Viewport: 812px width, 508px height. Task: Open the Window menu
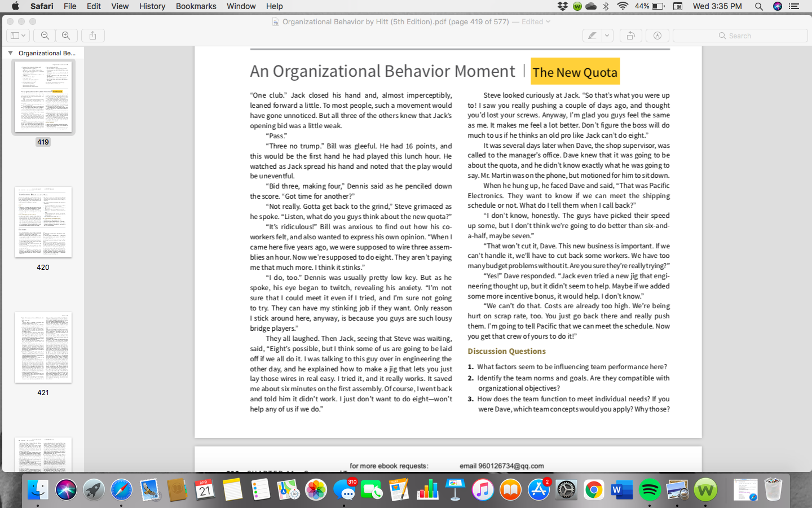pyautogui.click(x=241, y=6)
